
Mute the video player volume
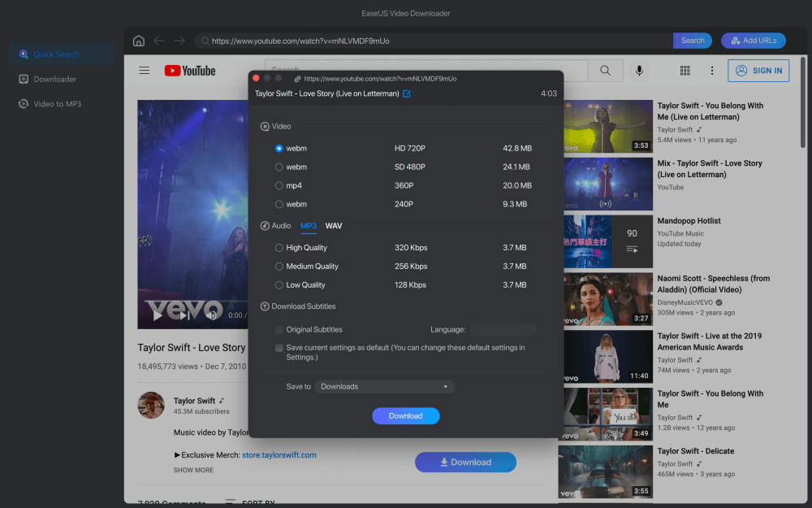pyautogui.click(x=211, y=315)
